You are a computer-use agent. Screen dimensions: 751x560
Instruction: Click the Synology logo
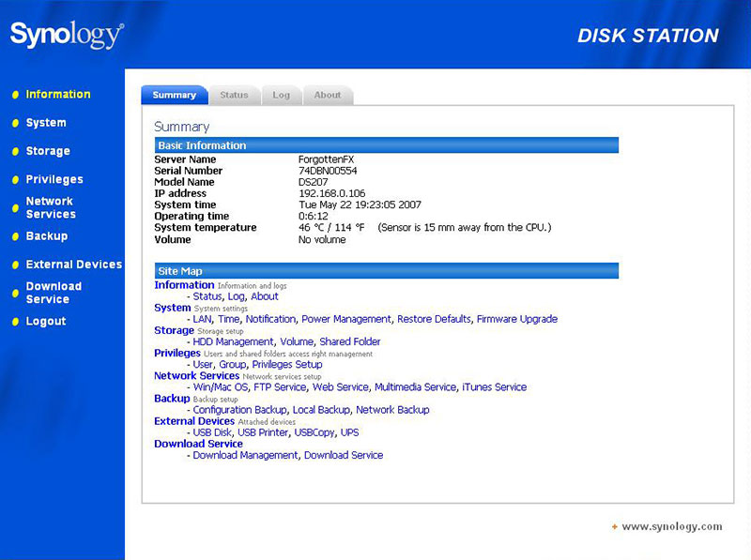click(67, 35)
